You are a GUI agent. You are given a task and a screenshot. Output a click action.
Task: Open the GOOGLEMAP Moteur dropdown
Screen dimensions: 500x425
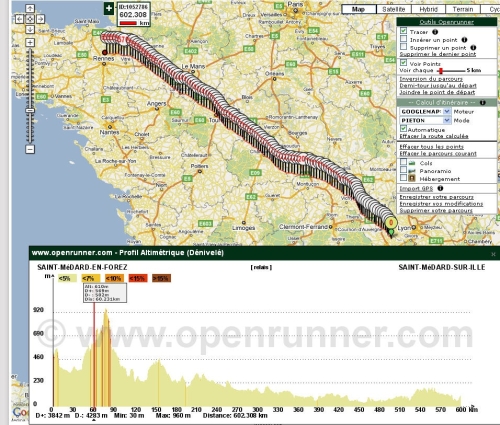pos(425,111)
